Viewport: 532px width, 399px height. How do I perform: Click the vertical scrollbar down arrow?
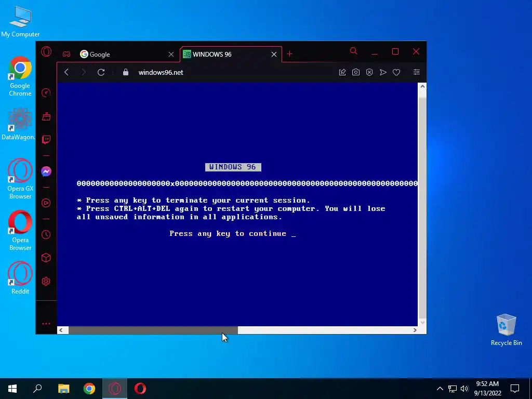pyautogui.click(x=422, y=322)
